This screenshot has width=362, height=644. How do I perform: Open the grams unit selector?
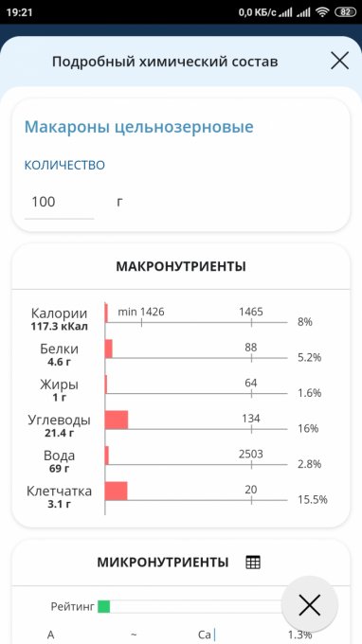click(119, 203)
